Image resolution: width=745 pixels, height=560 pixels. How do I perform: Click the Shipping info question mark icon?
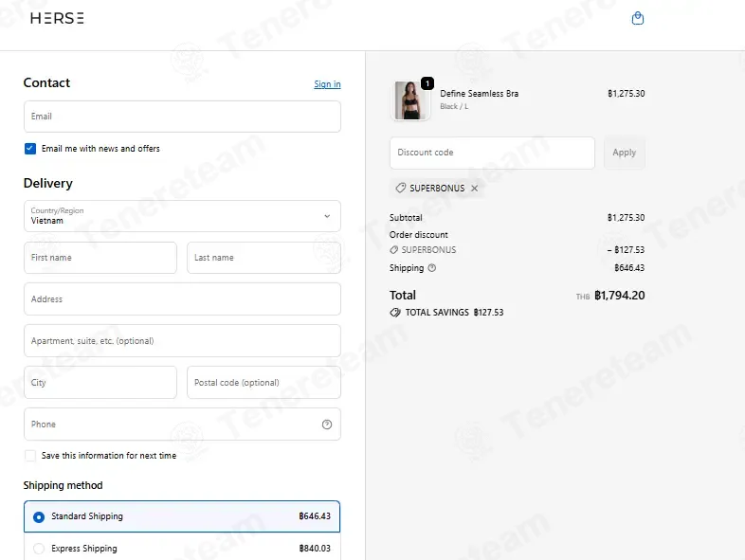click(x=431, y=268)
